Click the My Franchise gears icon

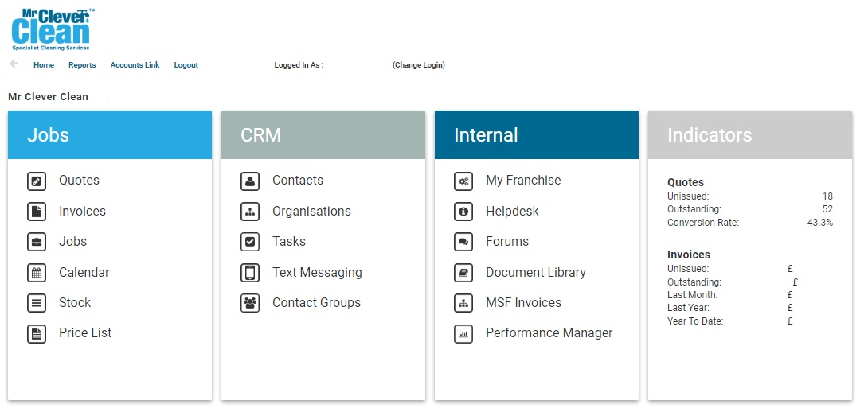(463, 181)
